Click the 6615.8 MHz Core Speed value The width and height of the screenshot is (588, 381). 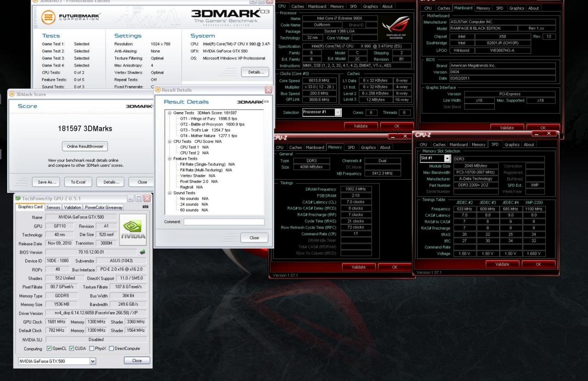320,80
